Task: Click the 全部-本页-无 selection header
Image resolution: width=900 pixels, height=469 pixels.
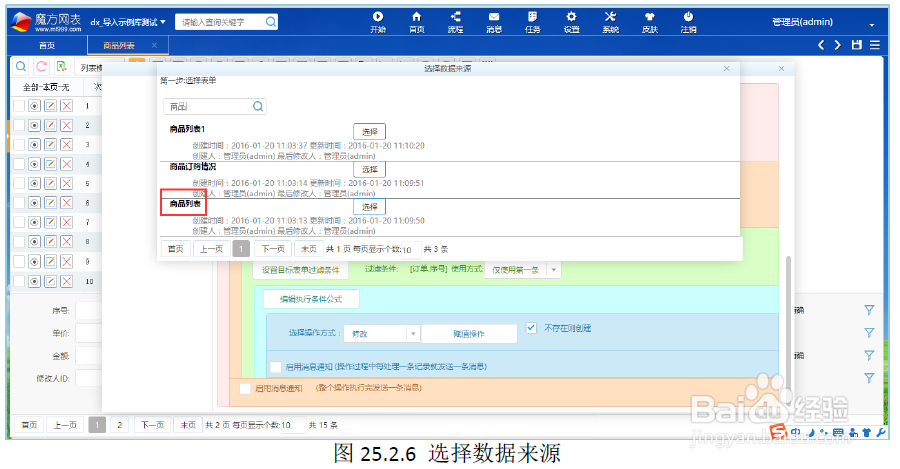Action: (46, 87)
